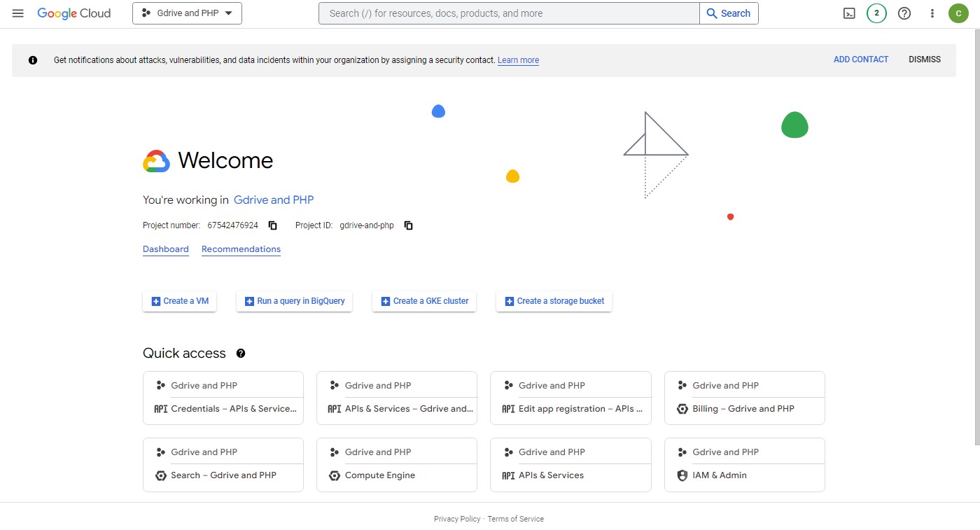Click Run a query in BigQuery

(x=294, y=301)
